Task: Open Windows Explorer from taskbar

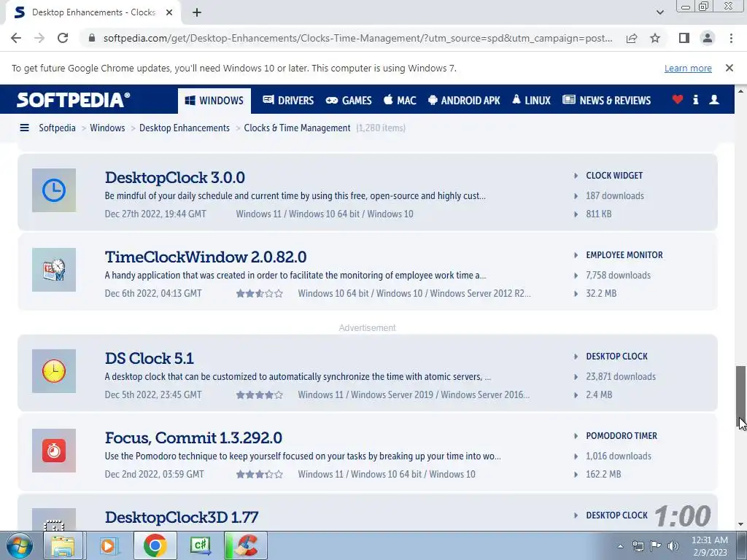Action: point(63,545)
